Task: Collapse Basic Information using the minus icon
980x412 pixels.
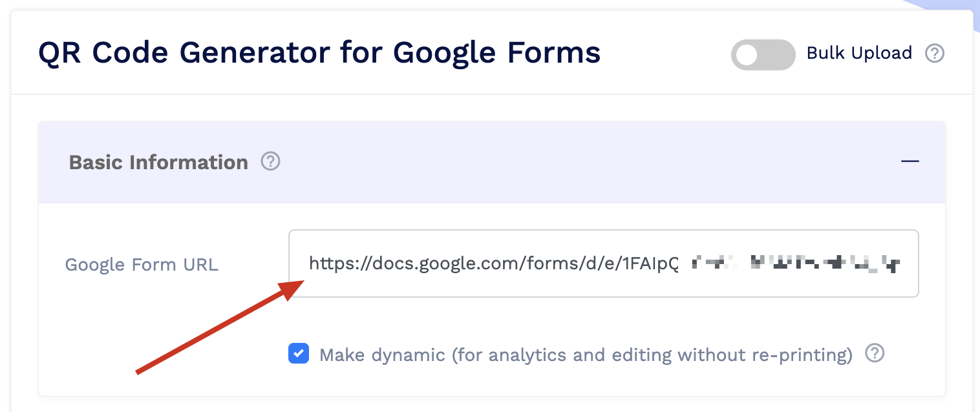Action: click(910, 161)
